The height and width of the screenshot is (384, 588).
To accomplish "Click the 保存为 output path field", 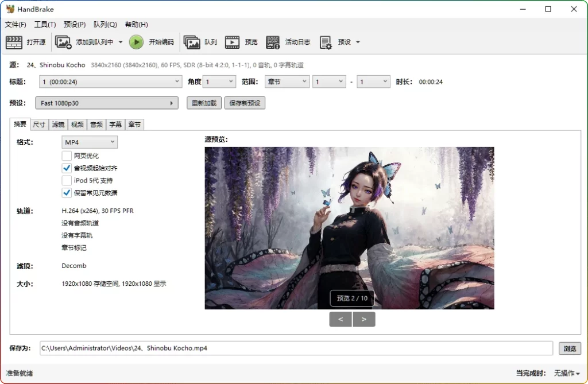I will [287, 348].
